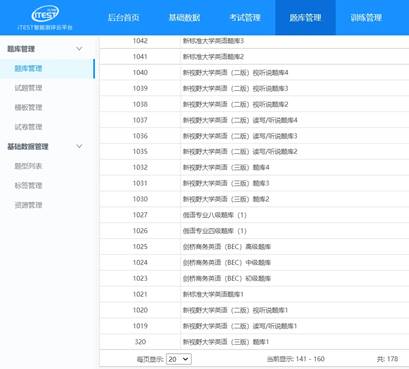Click 新视野大学英语（二版）读写/听说题库4
This screenshot has height=369, width=409.
pos(240,120)
